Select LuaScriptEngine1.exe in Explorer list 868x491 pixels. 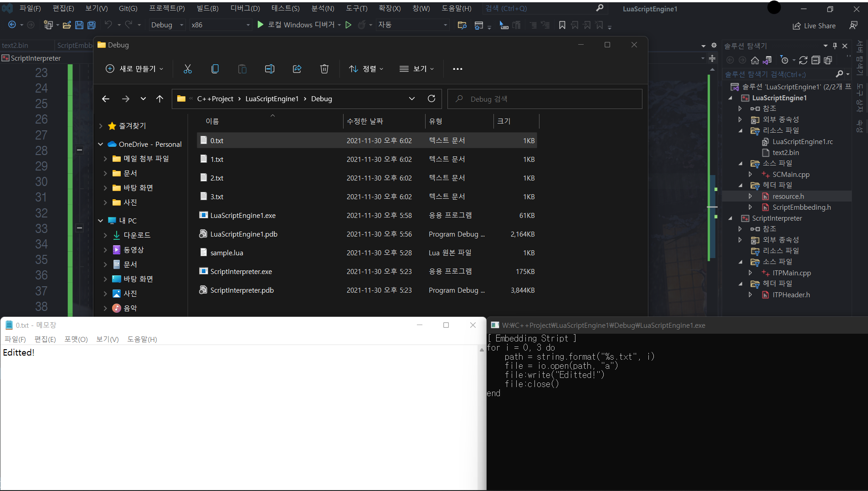[367, 215]
